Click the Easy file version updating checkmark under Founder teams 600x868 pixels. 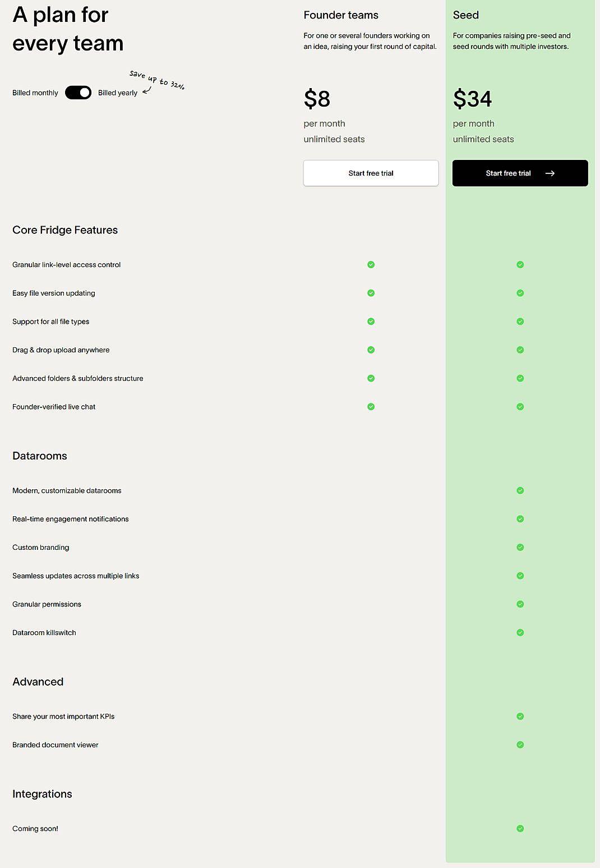(x=370, y=293)
